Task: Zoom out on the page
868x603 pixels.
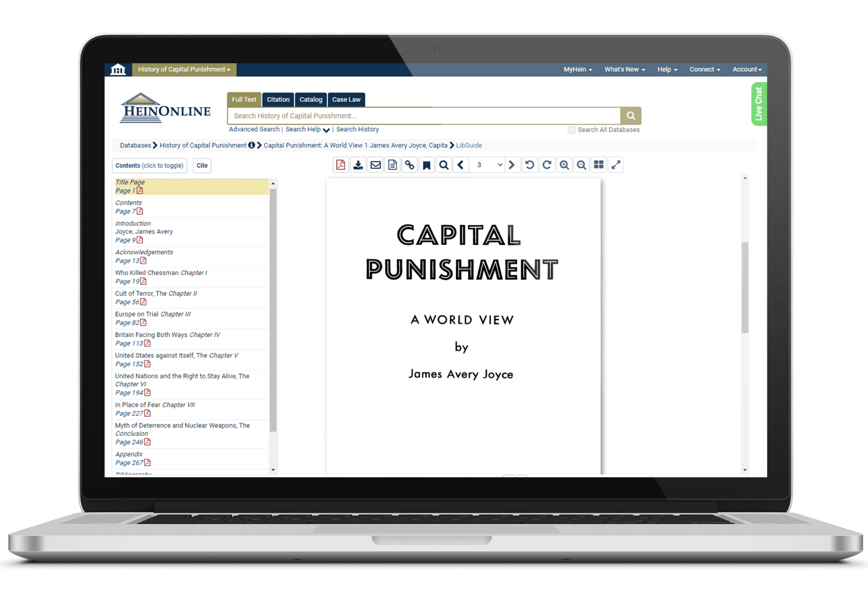Action: (582, 165)
